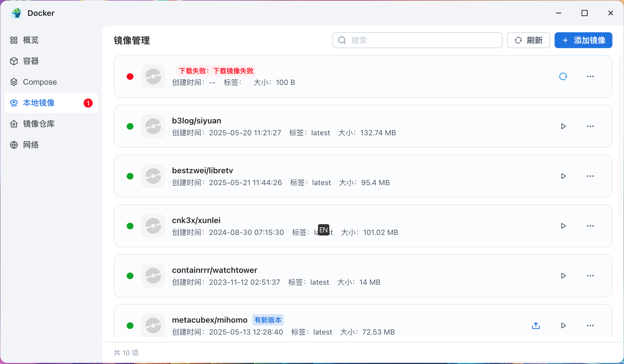Click the disc thumbnail of metacubex/mihomo

pyautogui.click(x=153, y=326)
